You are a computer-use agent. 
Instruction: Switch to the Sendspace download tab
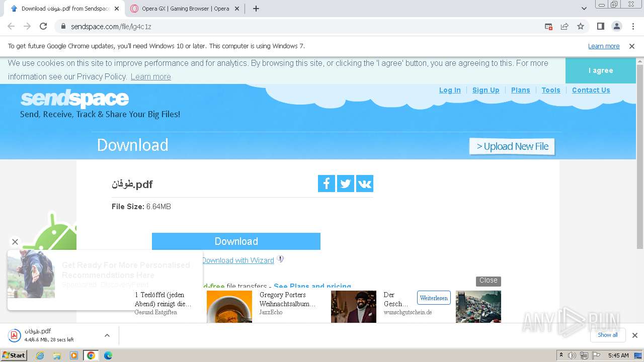64,9
